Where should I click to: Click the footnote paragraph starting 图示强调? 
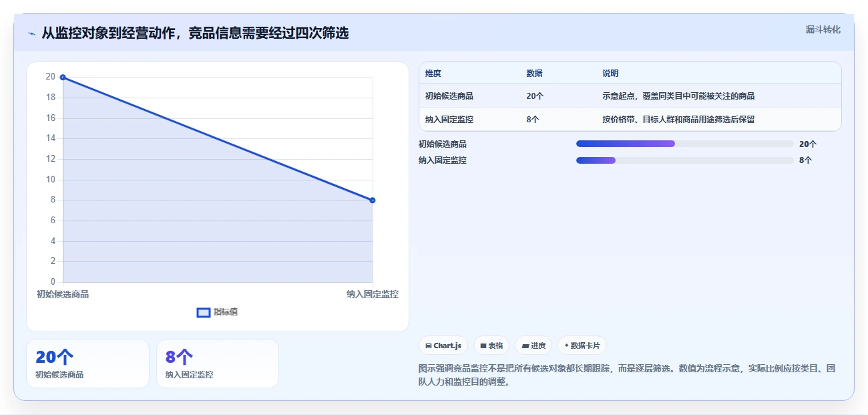click(x=627, y=375)
